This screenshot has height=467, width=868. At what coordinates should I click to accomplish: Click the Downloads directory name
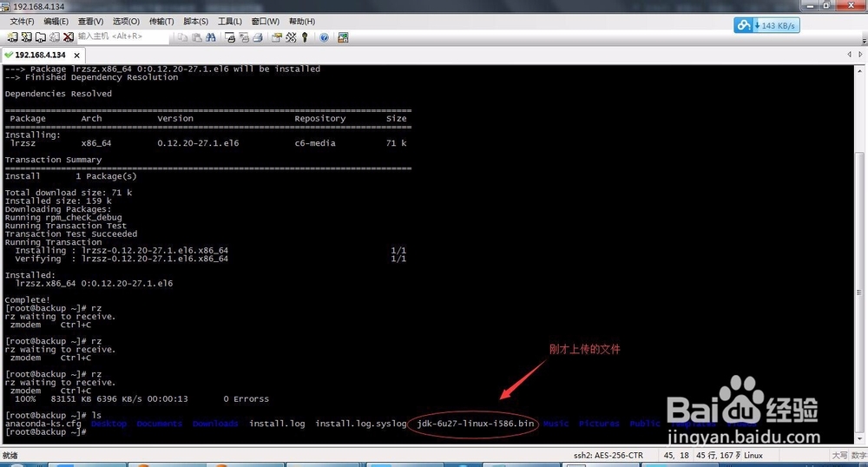tap(215, 424)
